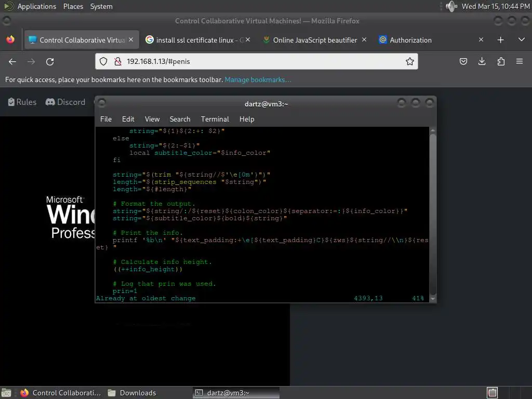The image size is (532, 399).
Task: Click the 'Already at oldest change' status message
Action: 146,299
